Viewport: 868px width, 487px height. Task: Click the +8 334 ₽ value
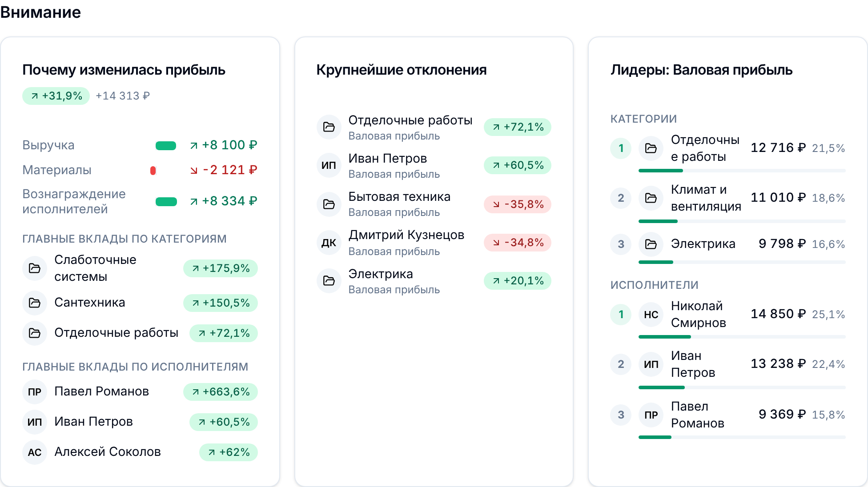[224, 201]
